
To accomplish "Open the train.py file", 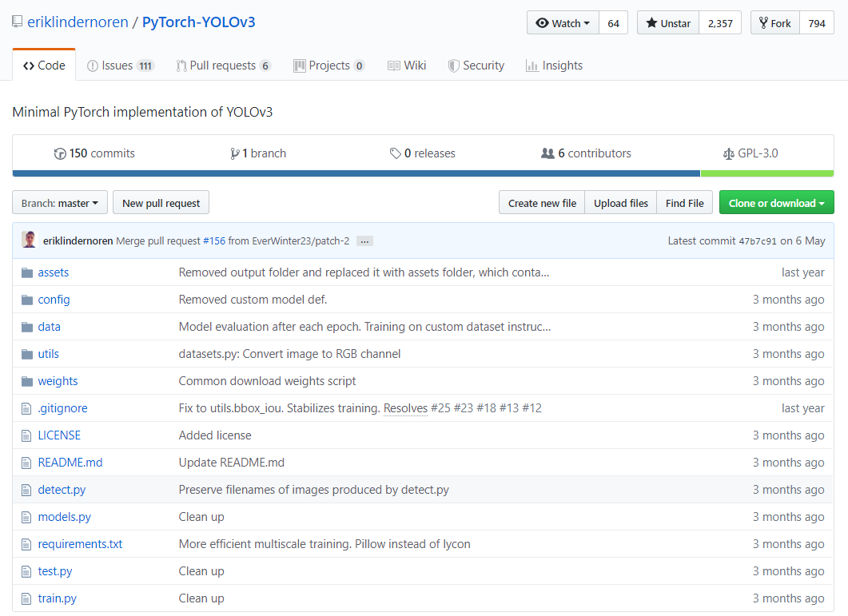I will [x=57, y=598].
